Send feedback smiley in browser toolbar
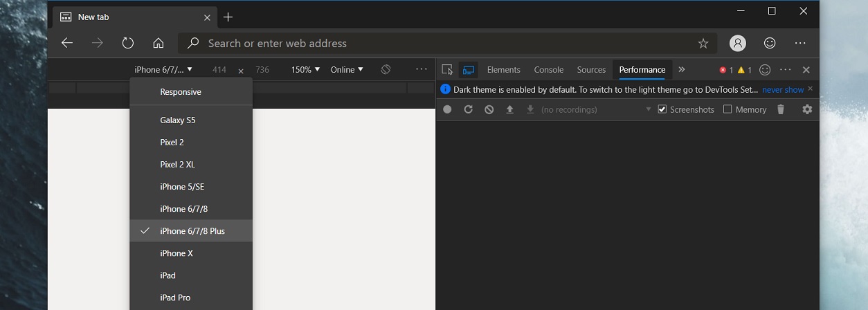 [770, 43]
